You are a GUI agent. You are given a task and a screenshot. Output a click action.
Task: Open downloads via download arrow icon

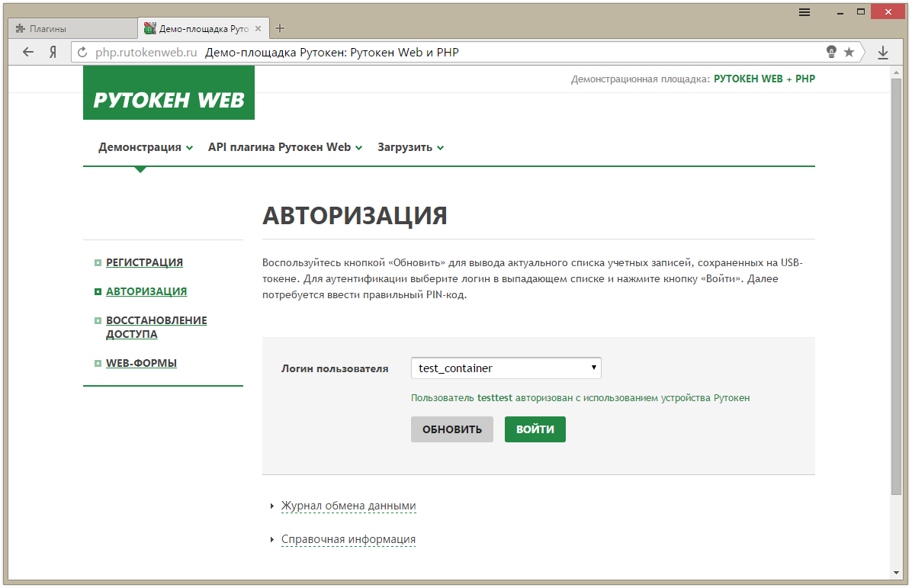(x=883, y=52)
